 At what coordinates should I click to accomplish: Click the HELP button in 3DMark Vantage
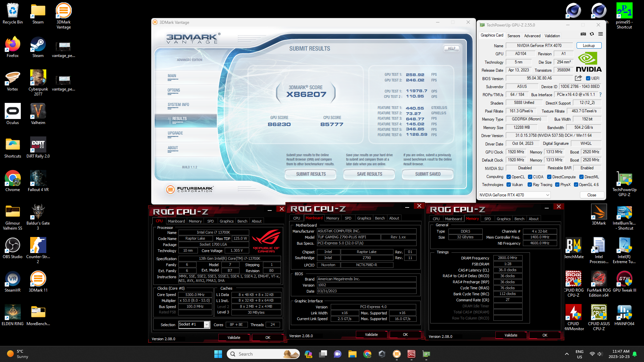pos(451,48)
